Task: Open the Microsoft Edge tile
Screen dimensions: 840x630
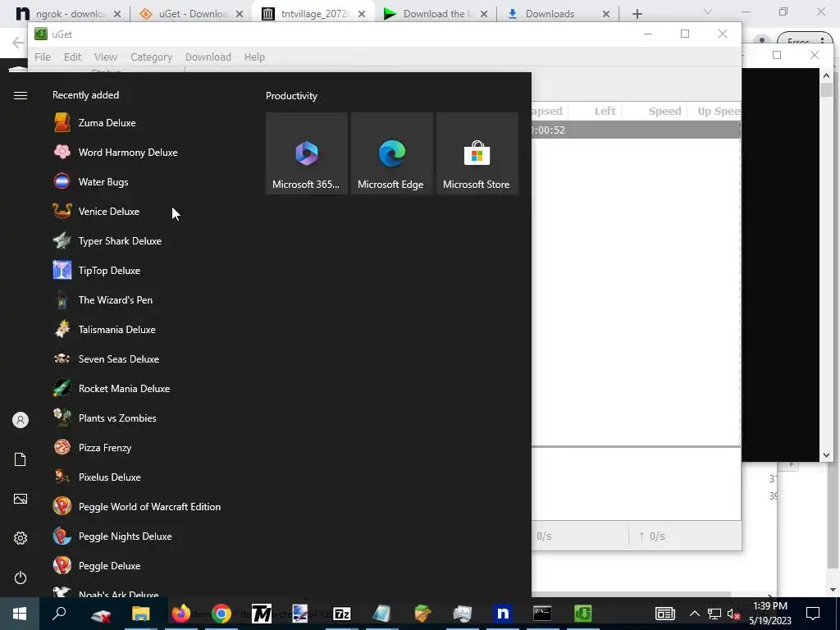Action: (391, 153)
